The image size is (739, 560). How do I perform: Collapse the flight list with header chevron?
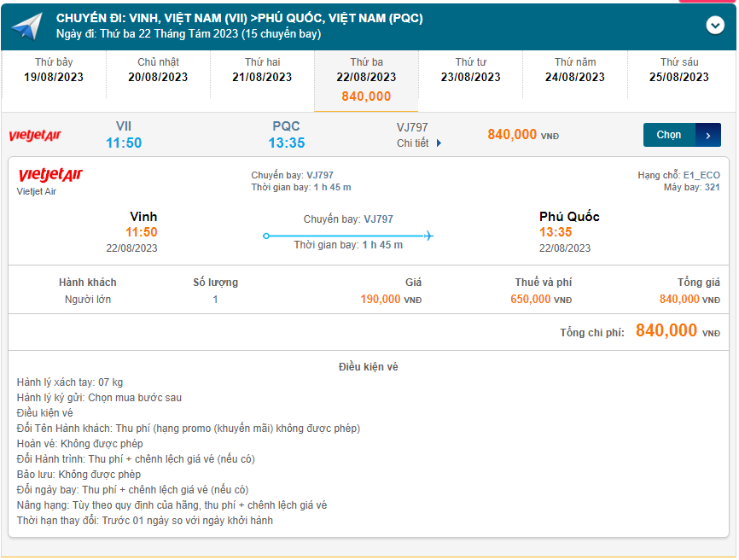coord(715,26)
